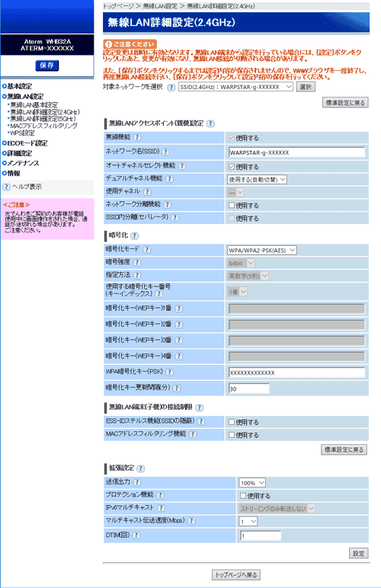Open マルチキャスト伝送速度 dropdown
381x588 pixels.
click(248, 522)
